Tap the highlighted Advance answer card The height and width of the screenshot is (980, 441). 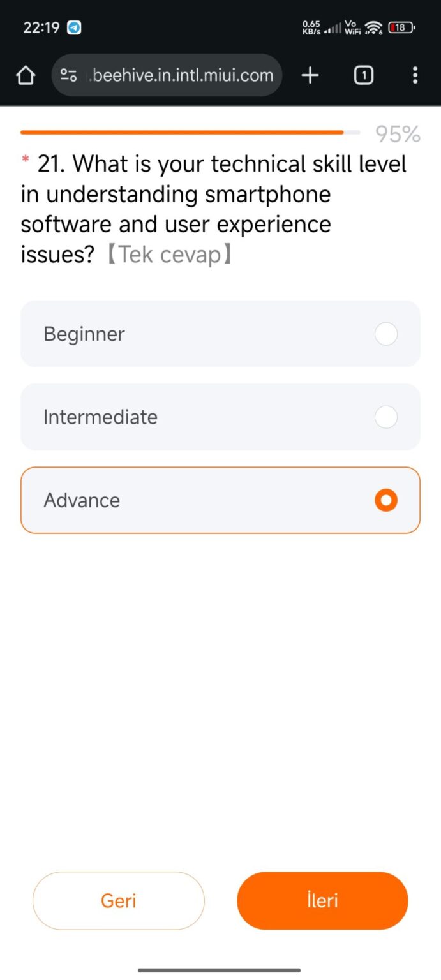[x=220, y=500]
